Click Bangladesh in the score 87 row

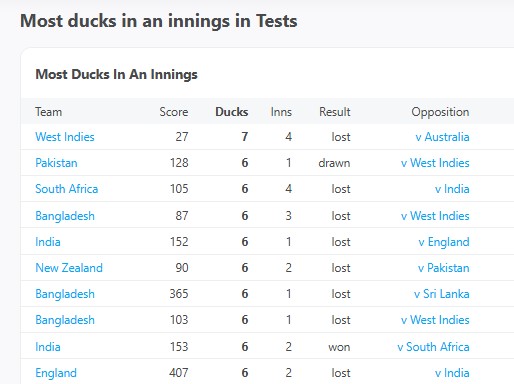[x=65, y=216]
